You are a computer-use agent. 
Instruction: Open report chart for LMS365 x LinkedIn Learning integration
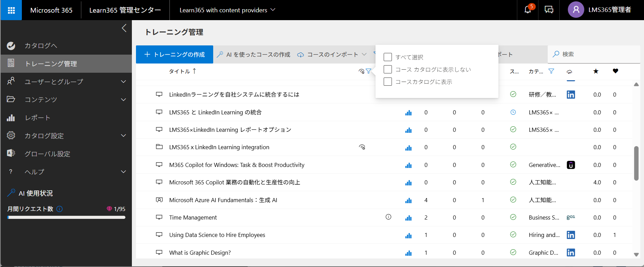(408, 147)
